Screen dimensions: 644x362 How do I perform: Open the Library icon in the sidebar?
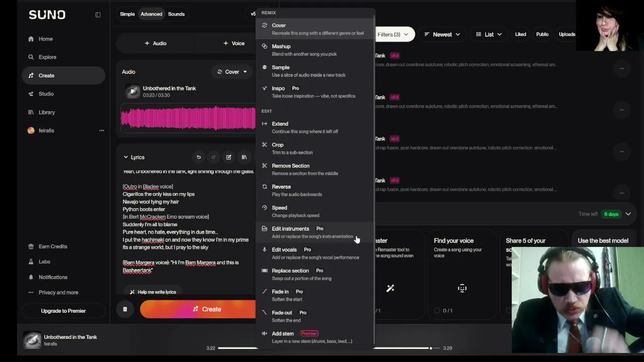tap(31, 112)
